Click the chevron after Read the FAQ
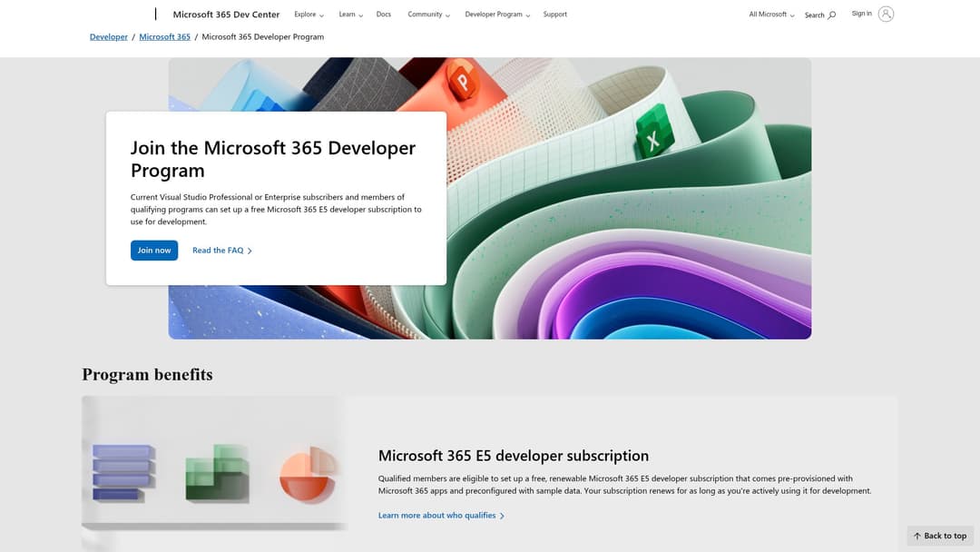The height and width of the screenshot is (552, 980). coord(250,251)
